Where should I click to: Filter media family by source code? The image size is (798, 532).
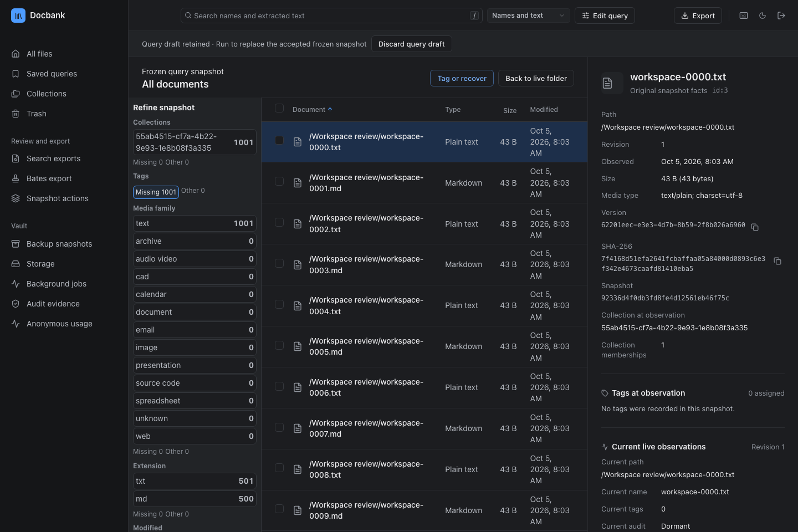click(x=195, y=383)
